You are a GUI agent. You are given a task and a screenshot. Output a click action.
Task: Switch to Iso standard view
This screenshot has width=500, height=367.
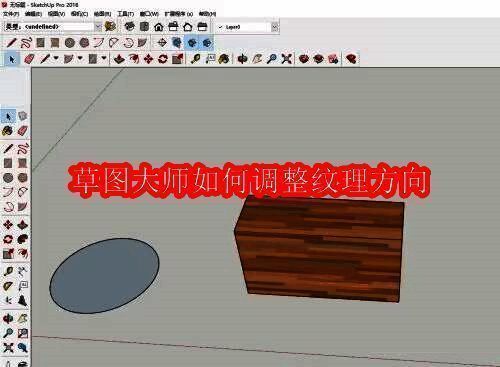(129, 27)
